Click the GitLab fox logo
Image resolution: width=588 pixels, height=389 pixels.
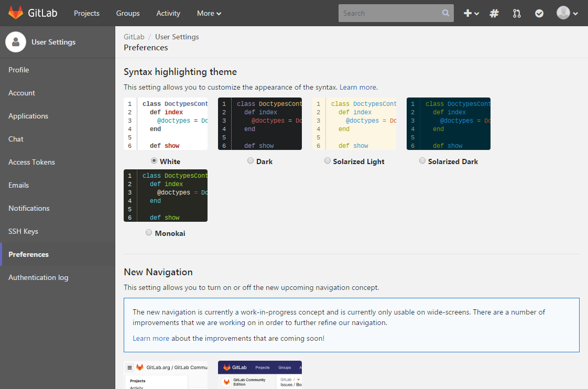pyautogui.click(x=16, y=13)
